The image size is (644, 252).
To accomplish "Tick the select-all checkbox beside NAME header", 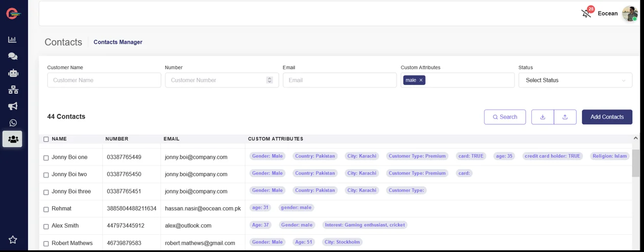I will (x=46, y=139).
